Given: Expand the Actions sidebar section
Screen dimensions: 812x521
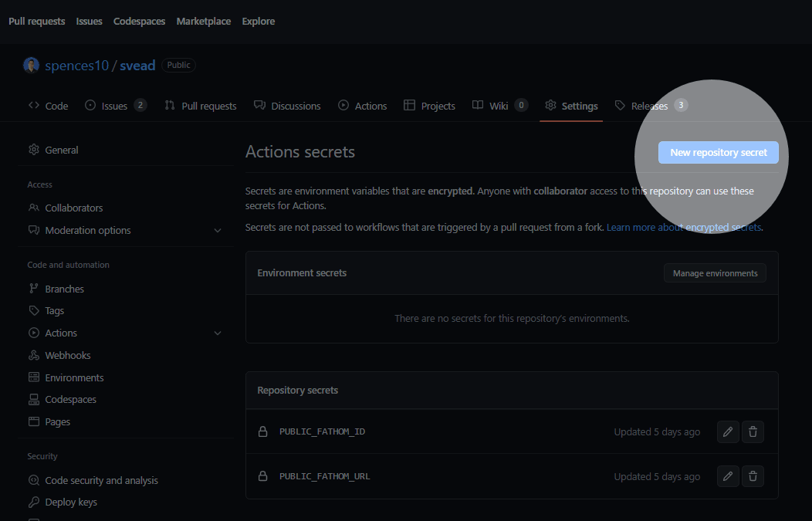Looking at the screenshot, I should coord(217,333).
